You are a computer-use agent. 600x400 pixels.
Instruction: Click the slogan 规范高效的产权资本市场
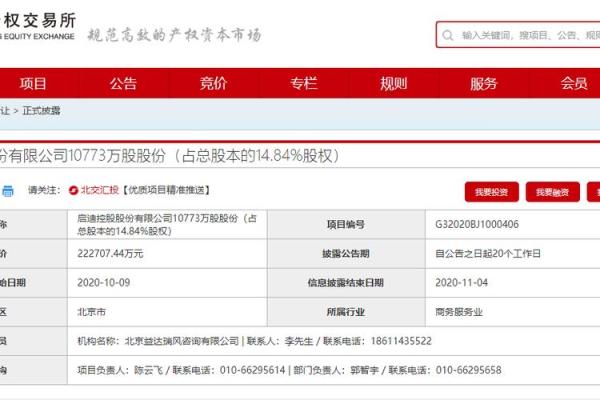click(174, 35)
